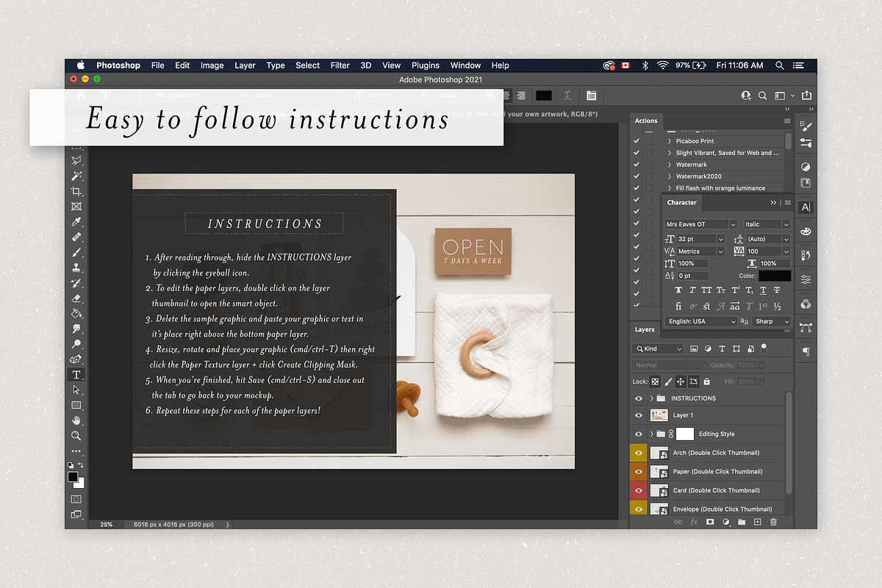Select the Polygonal Lasso tool

point(76,161)
